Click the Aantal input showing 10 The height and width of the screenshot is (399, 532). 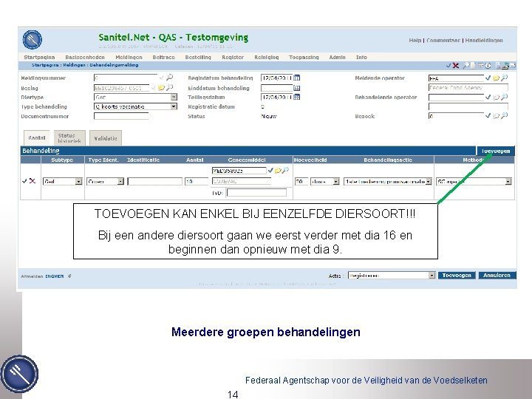(196, 182)
